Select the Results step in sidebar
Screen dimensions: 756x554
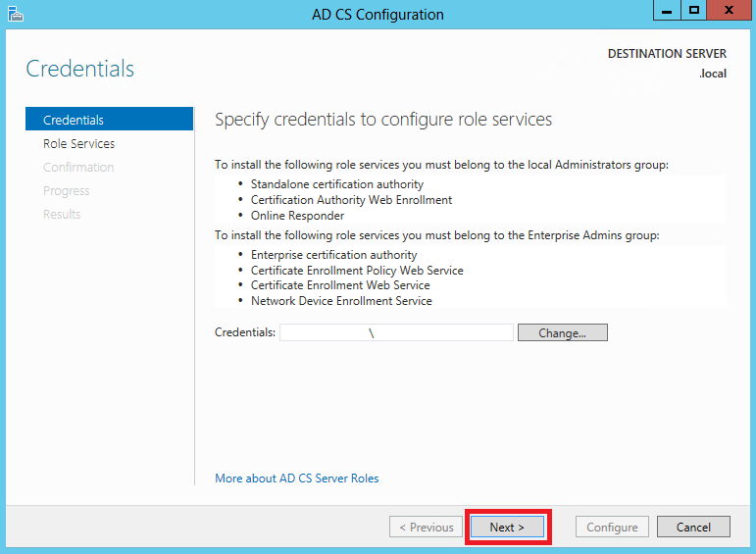pos(62,214)
